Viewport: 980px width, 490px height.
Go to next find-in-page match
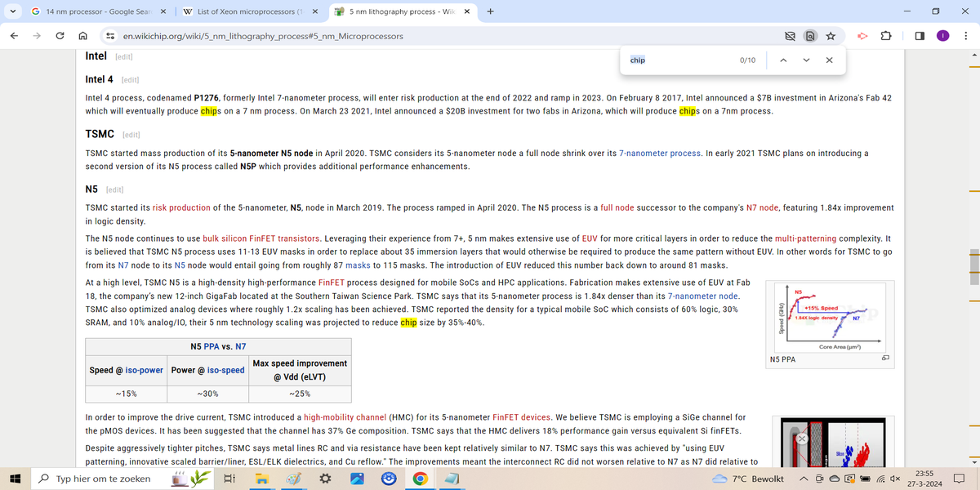[805, 60]
